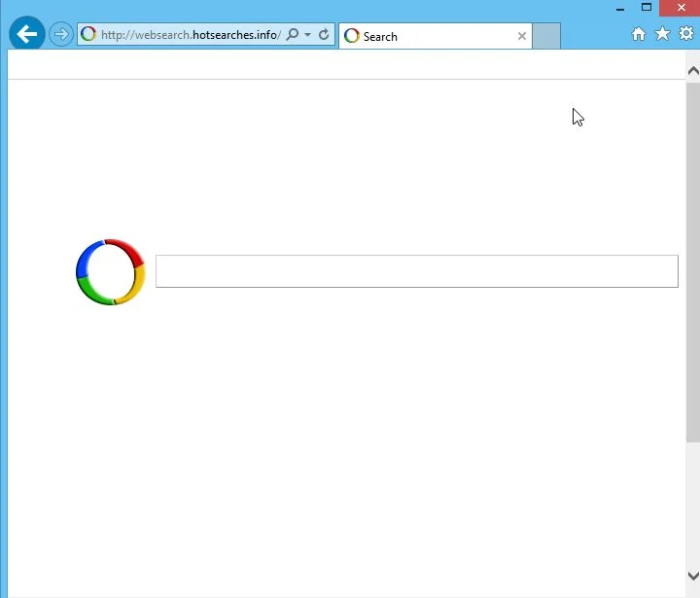Click the scrollbar down arrow
The width and height of the screenshot is (700, 598).
coord(693,576)
